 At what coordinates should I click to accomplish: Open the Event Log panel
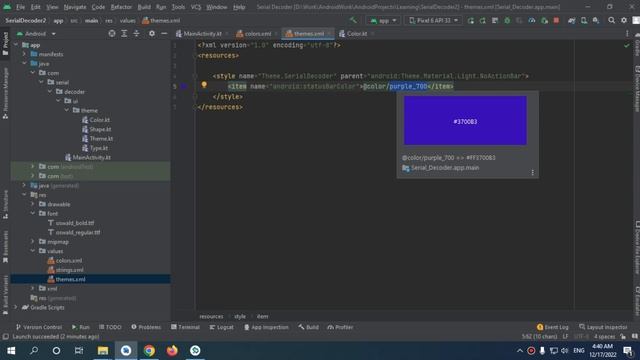tap(553, 327)
